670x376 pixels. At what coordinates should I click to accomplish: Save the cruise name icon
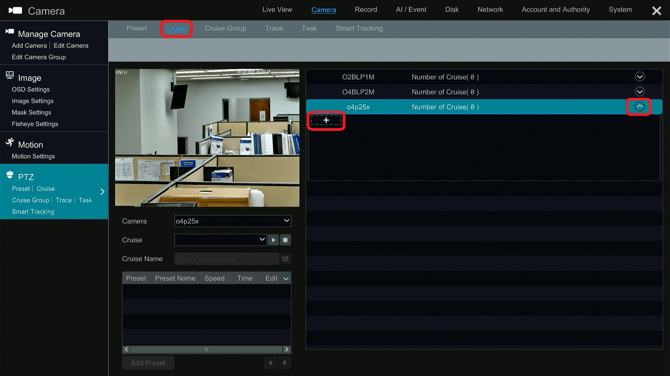tap(285, 259)
